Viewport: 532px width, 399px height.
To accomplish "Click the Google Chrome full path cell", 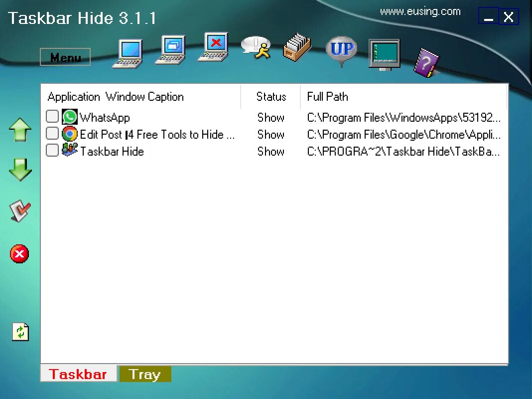I will pos(404,135).
